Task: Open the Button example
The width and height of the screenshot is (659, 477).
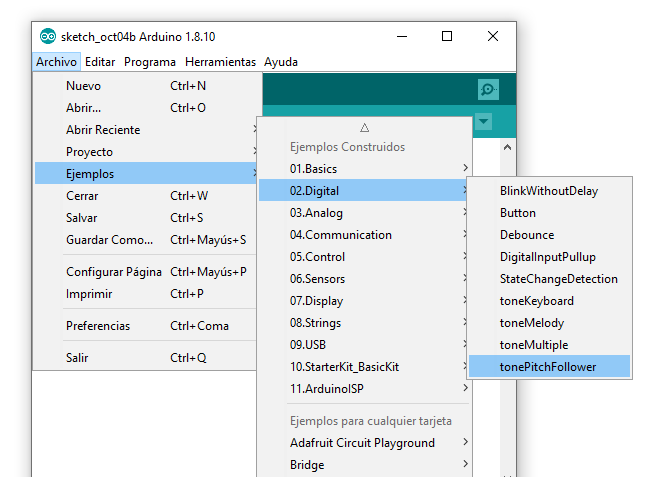Action: [549, 213]
